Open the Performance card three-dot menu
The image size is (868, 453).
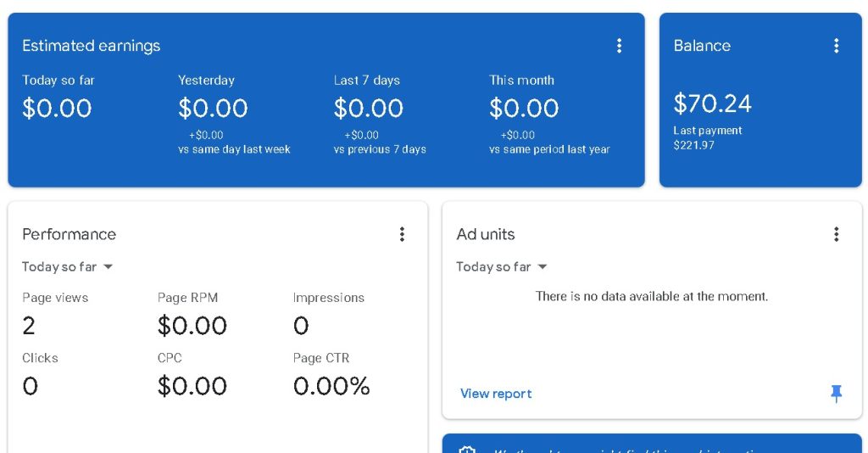click(402, 234)
